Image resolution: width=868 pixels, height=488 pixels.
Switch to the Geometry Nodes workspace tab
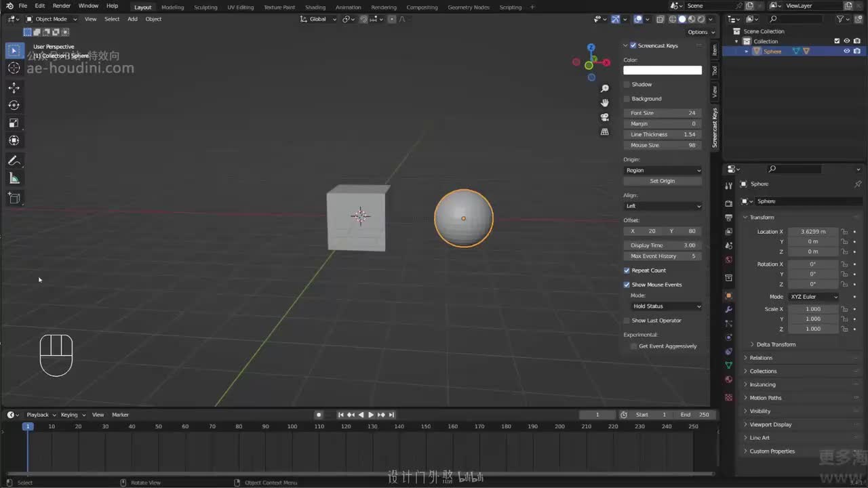[x=469, y=7]
